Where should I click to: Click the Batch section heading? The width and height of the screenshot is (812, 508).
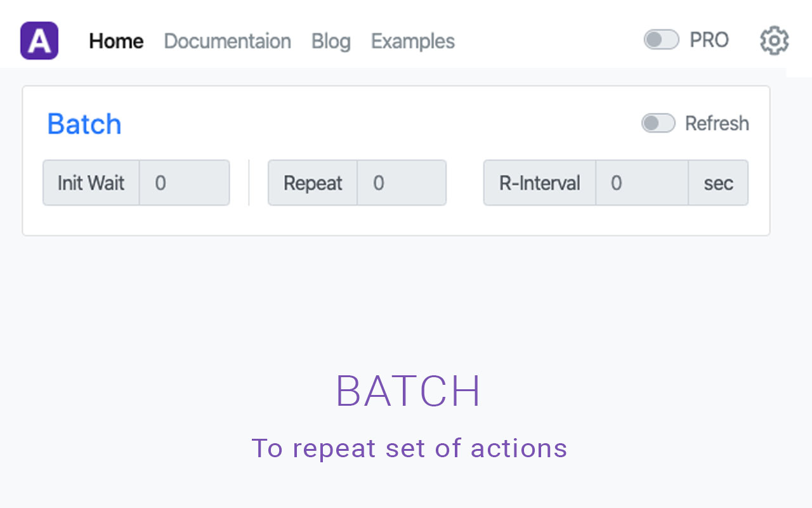click(x=84, y=124)
